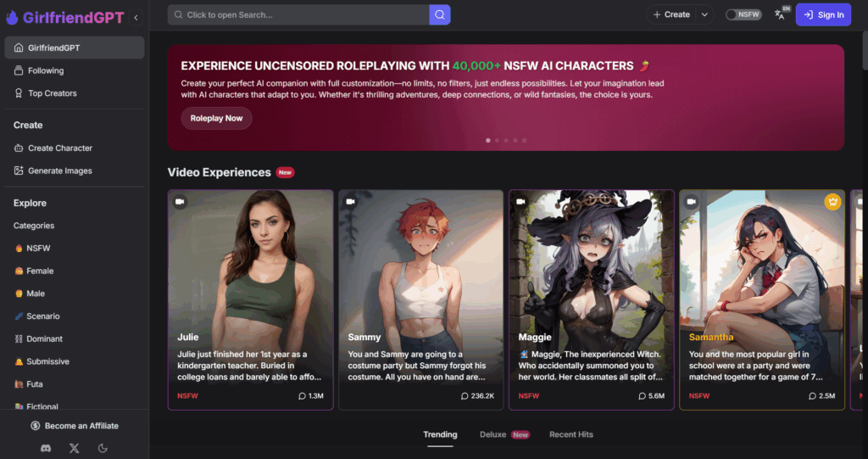This screenshot has width=868, height=459.
Task: Switch to the Deluxe tab
Action: pos(493,434)
